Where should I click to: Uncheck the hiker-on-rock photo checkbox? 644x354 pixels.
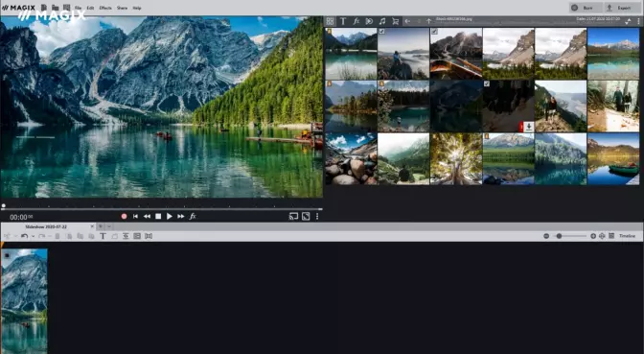click(x=382, y=32)
